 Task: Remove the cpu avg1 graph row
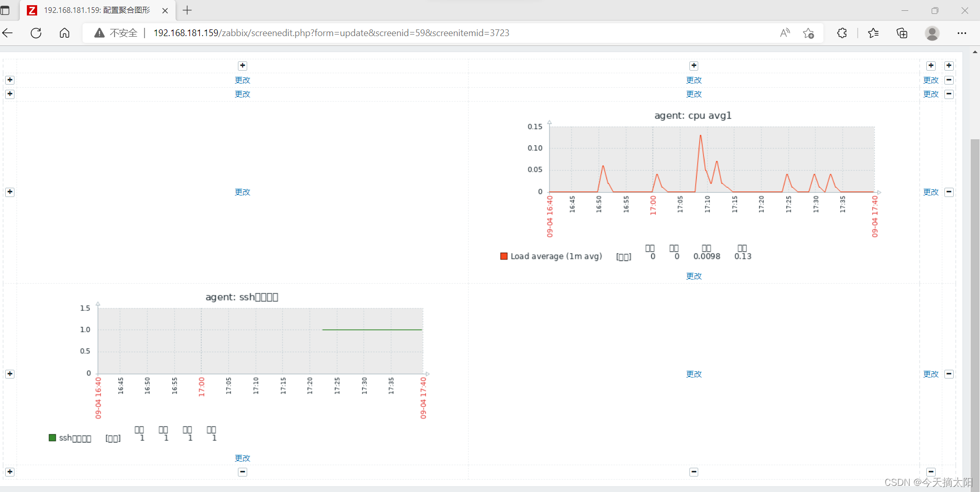click(949, 192)
